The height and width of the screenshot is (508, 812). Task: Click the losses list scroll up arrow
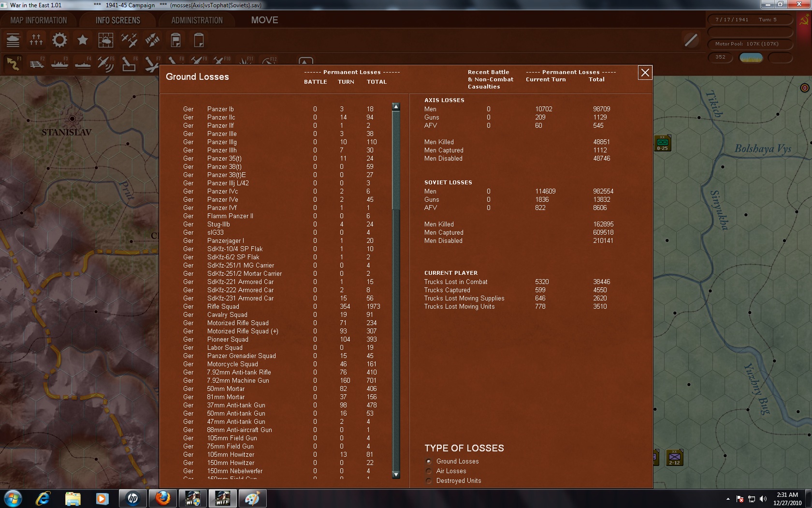396,107
